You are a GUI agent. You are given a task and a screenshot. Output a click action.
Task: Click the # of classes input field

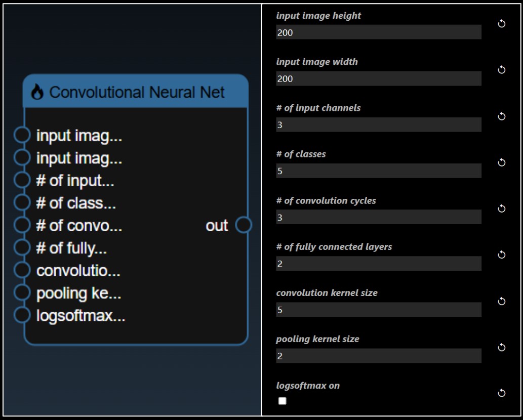point(378,171)
